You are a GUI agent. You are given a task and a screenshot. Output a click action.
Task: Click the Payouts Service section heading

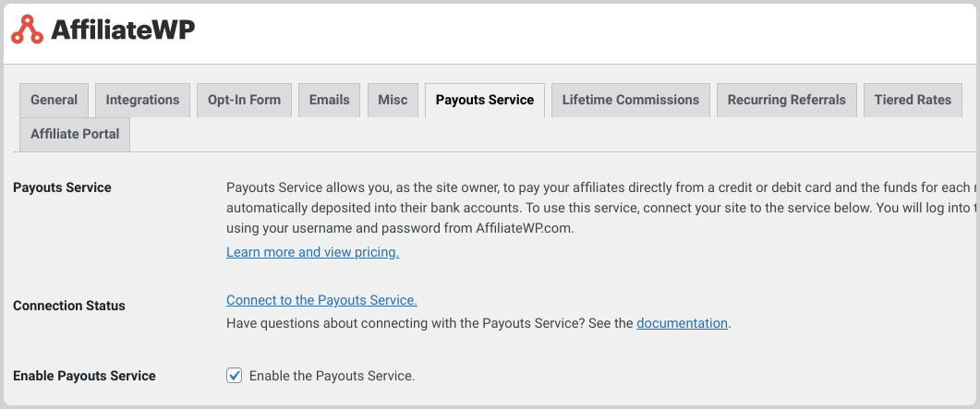click(63, 187)
